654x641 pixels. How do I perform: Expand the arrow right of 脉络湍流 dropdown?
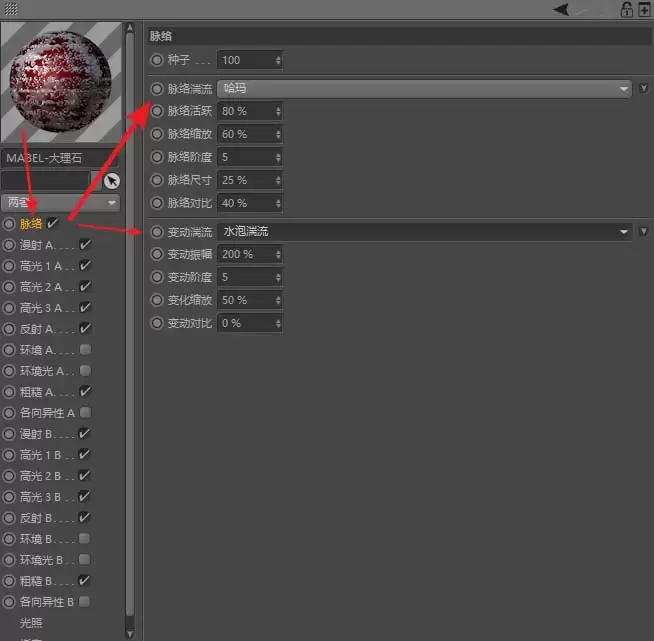[x=643, y=89]
